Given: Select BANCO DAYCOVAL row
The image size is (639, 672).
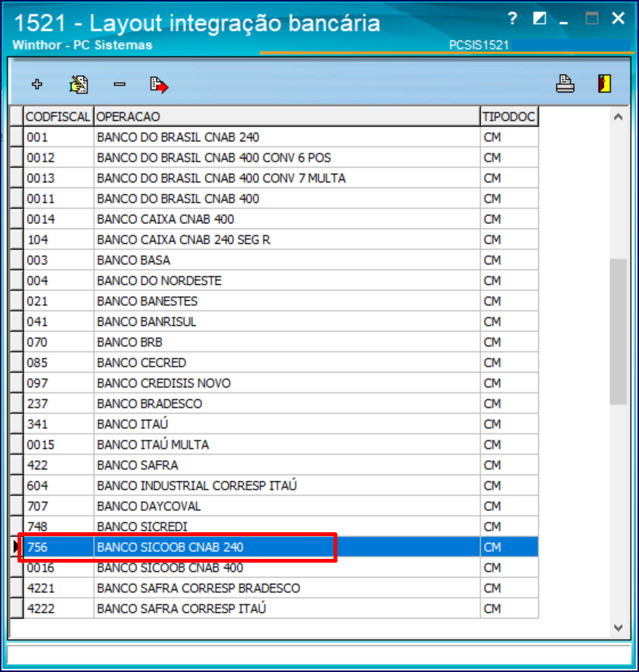Looking at the screenshot, I should pyautogui.click(x=281, y=506).
